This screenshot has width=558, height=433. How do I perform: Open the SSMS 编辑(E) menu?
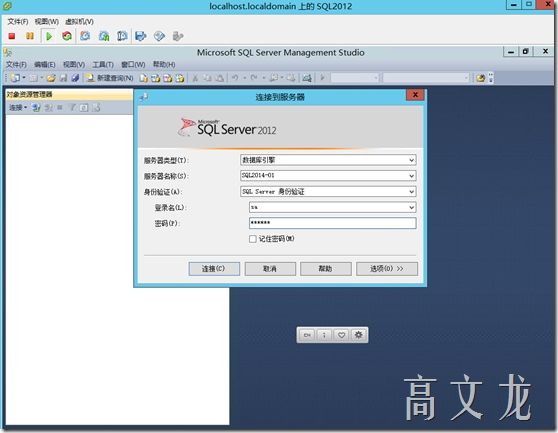click(x=45, y=65)
